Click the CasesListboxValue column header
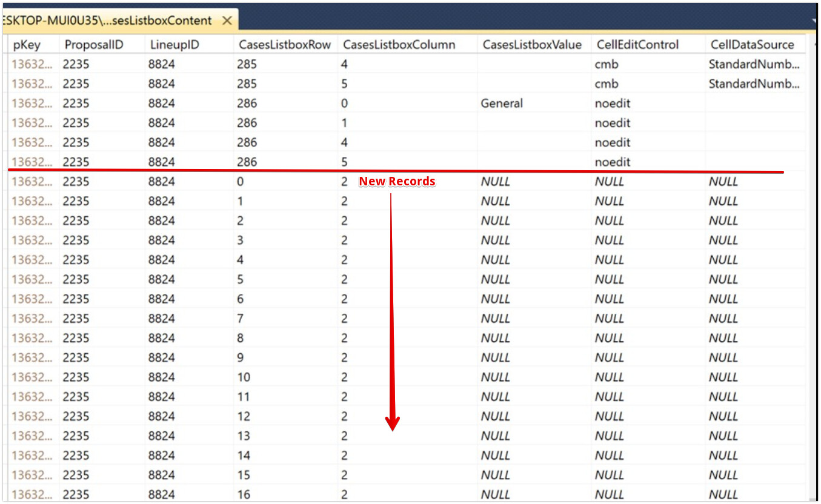The width and height of the screenshot is (821, 504). 531,44
